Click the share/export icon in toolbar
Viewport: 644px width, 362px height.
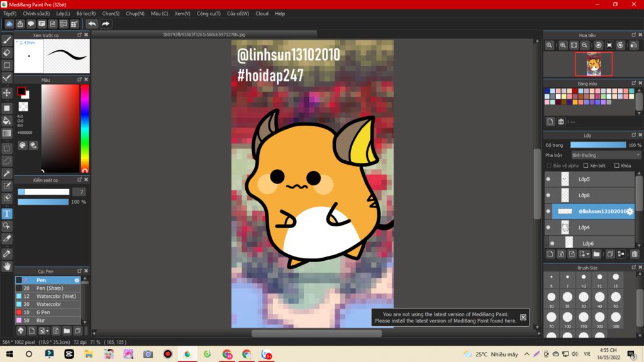(19, 24)
